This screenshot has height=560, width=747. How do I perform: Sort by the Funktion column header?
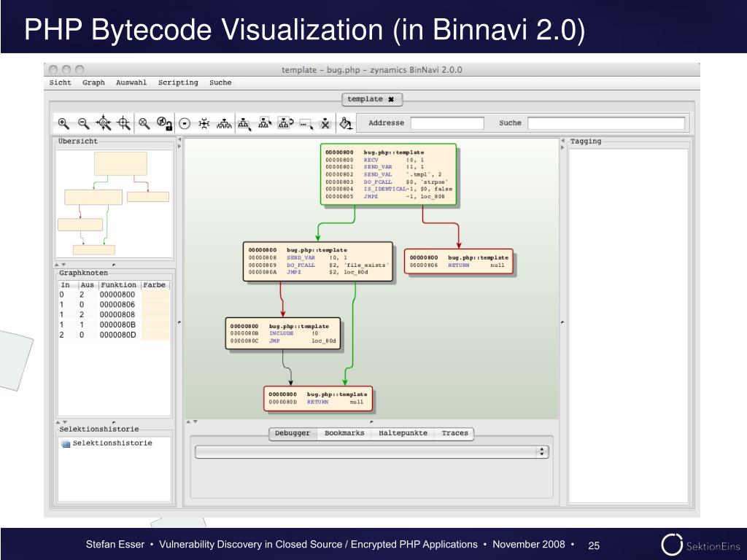119,285
